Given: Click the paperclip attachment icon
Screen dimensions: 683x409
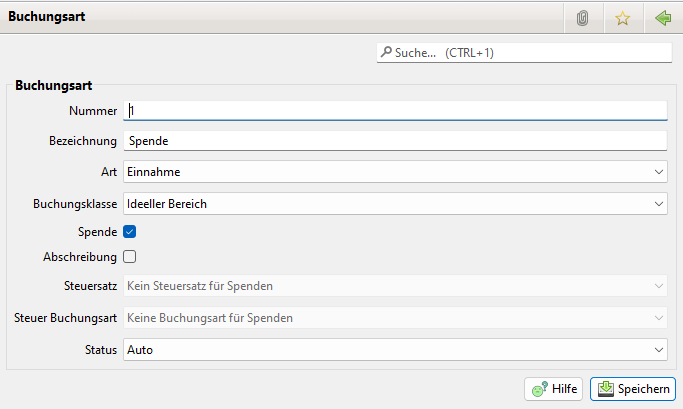Looking at the screenshot, I should click(x=582, y=18).
